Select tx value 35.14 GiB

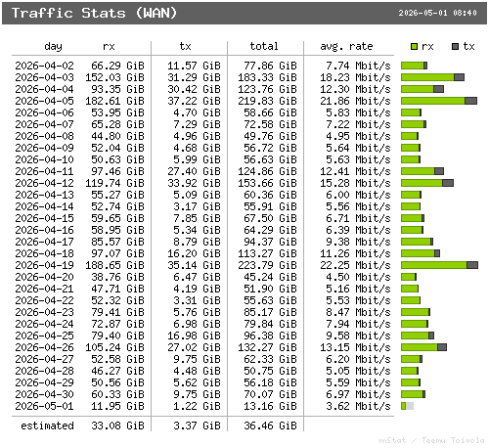pos(194,265)
